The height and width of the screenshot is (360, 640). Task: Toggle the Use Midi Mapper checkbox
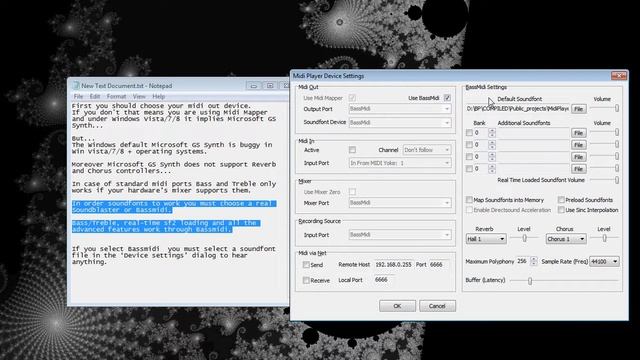pos(352,98)
